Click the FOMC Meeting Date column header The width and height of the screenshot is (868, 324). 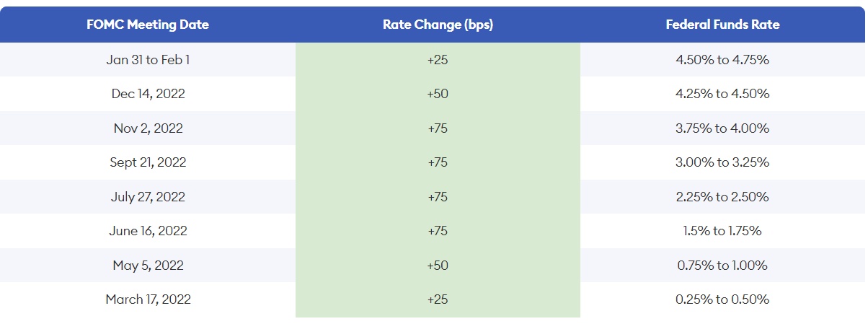click(148, 25)
